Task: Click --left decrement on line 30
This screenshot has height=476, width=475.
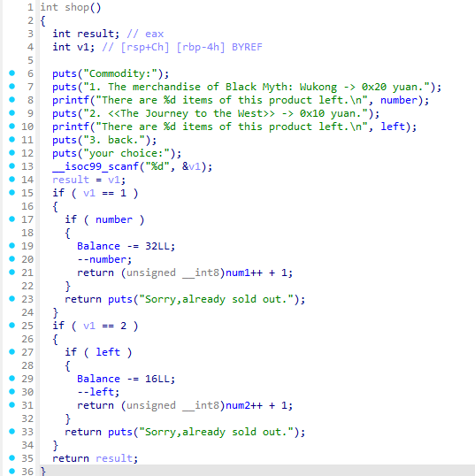Action: pos(98,392)
